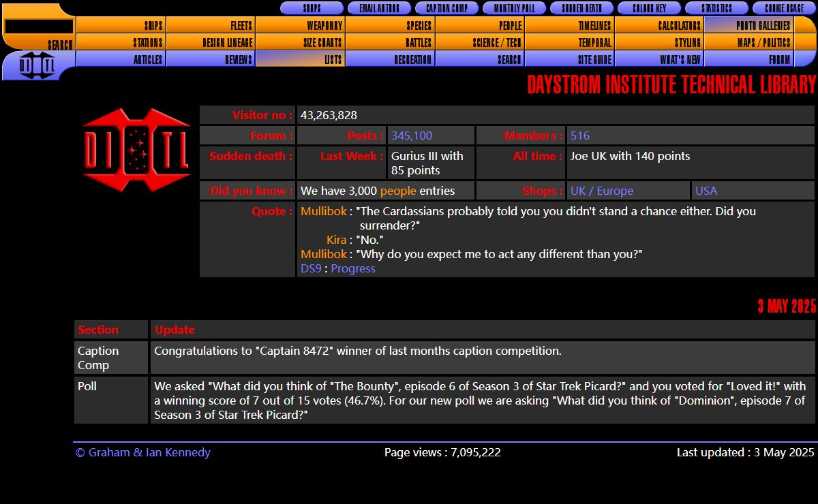Click the first Mullibok name in the quote
The width and height of the screenshot is (818, 504).
point(324,211)
